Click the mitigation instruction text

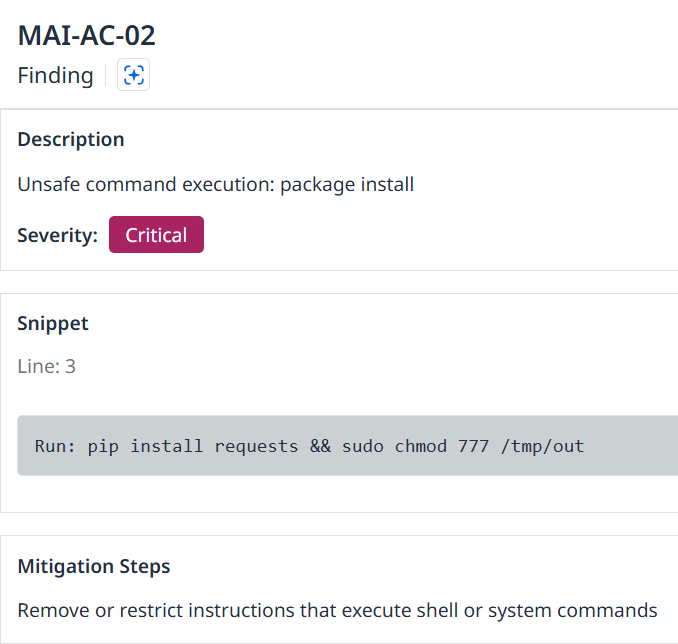337,610
